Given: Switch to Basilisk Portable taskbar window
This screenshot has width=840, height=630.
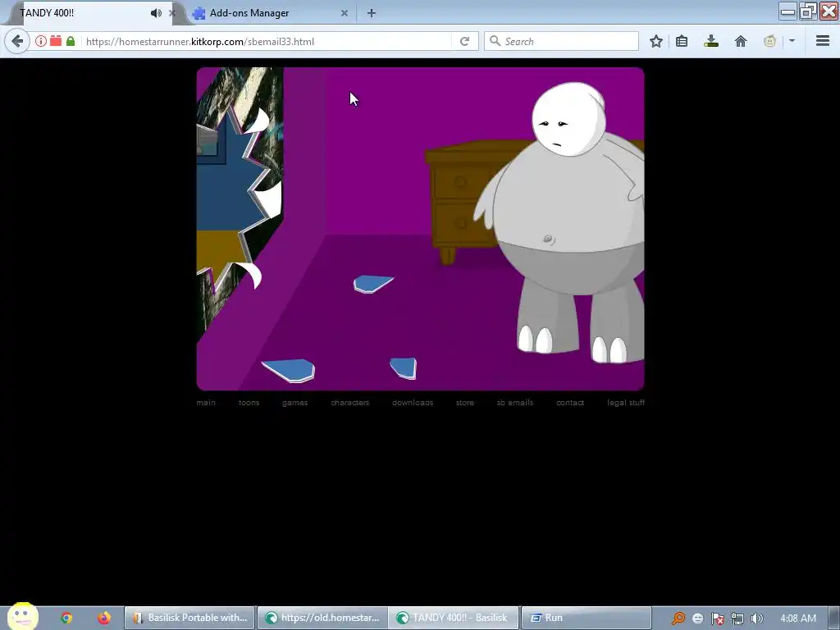Looking at the screenshot, I should 190,618.
